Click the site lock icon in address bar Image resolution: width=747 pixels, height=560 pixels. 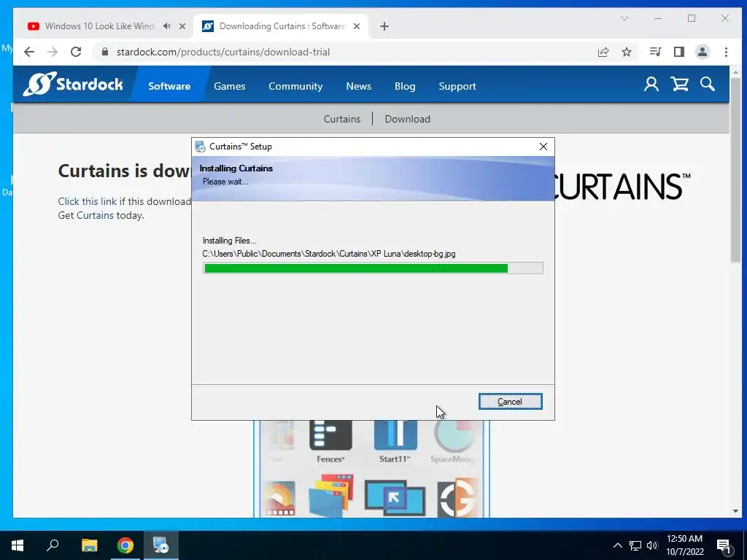(x=105, y=52)
